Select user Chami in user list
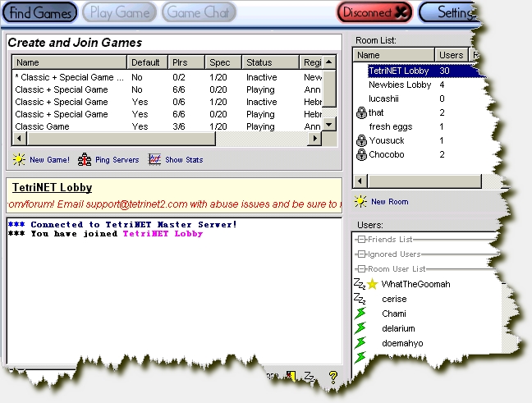Image resolution: width=532 pixels, height=403 pixels. 394,314
